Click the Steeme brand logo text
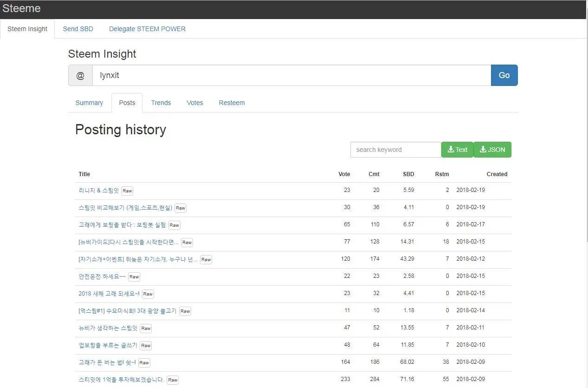Screen dimensions: 588x388 21,8
